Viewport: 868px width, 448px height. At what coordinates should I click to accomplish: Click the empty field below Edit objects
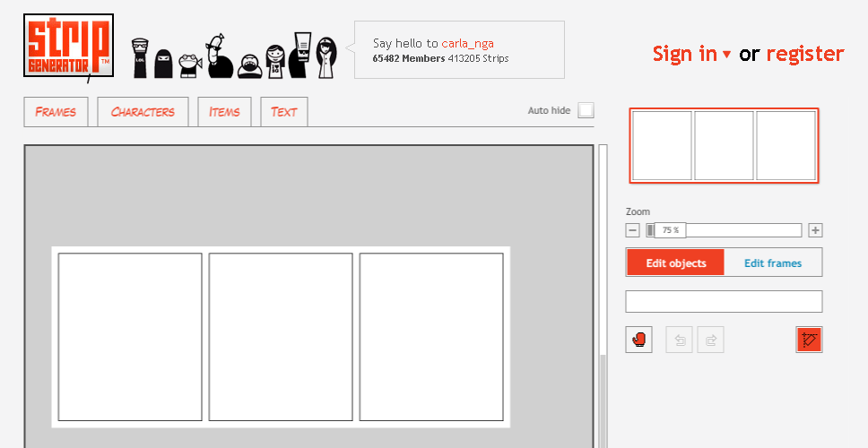[x=724, y=301]
